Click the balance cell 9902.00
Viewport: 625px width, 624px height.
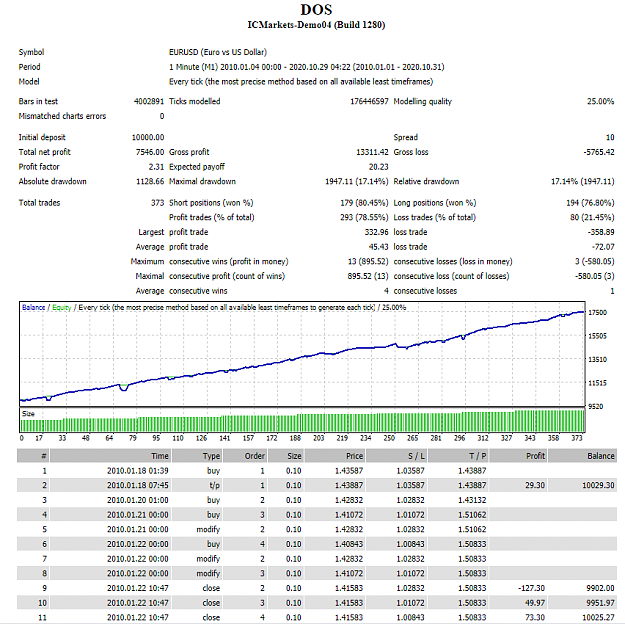600,588
